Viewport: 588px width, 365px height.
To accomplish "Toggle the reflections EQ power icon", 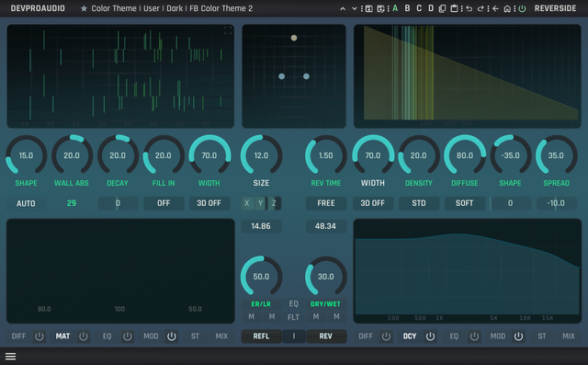I will click(128, 336).
